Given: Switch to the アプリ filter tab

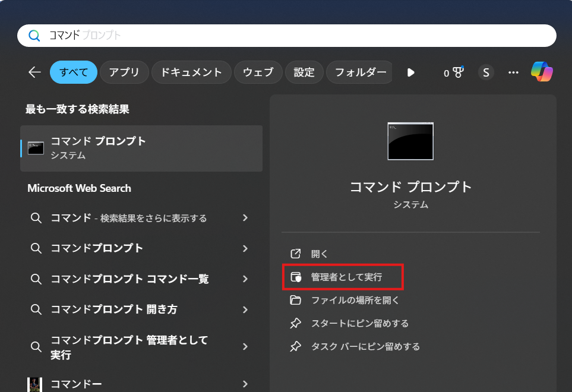Looking at the screenshot, I should click(x=124, y=72).
